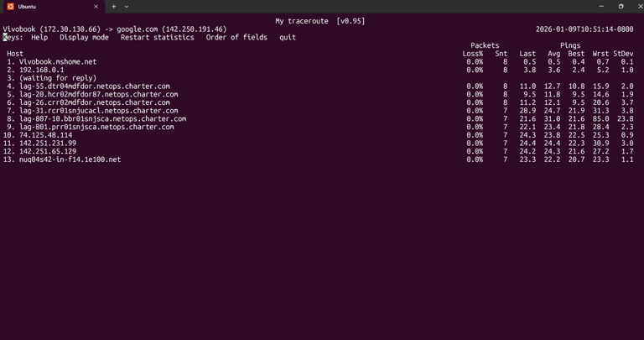Click the Loss% column header
Image resolution: width=644 pixels, height=340 pixels.
pyautogui.click(x=473, y=54)
